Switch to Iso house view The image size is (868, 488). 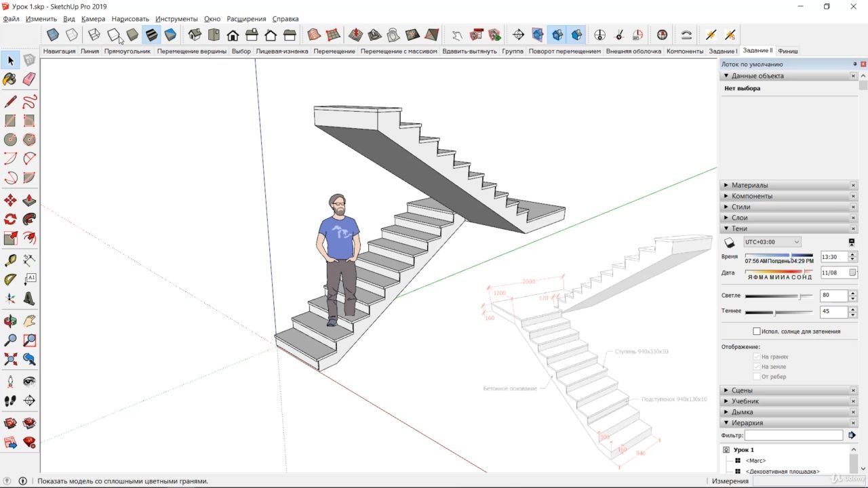tap(195, 35)
